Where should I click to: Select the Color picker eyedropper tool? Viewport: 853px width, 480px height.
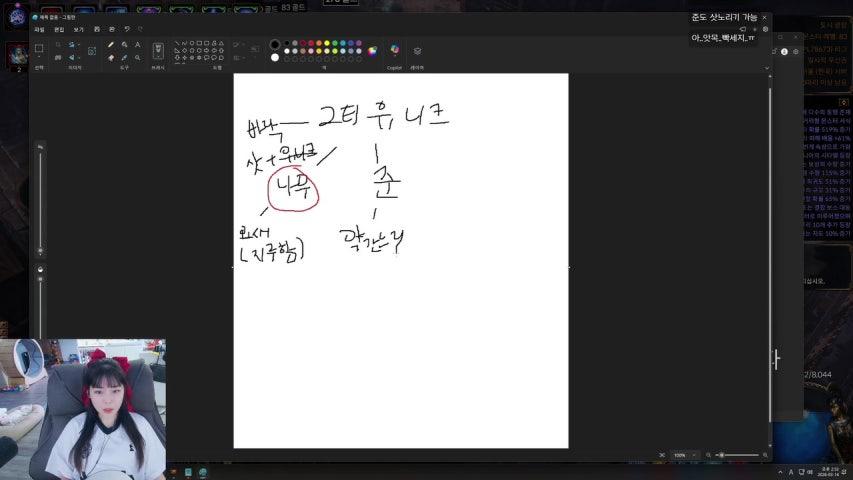pyautogui.click(x=125, y=58)
